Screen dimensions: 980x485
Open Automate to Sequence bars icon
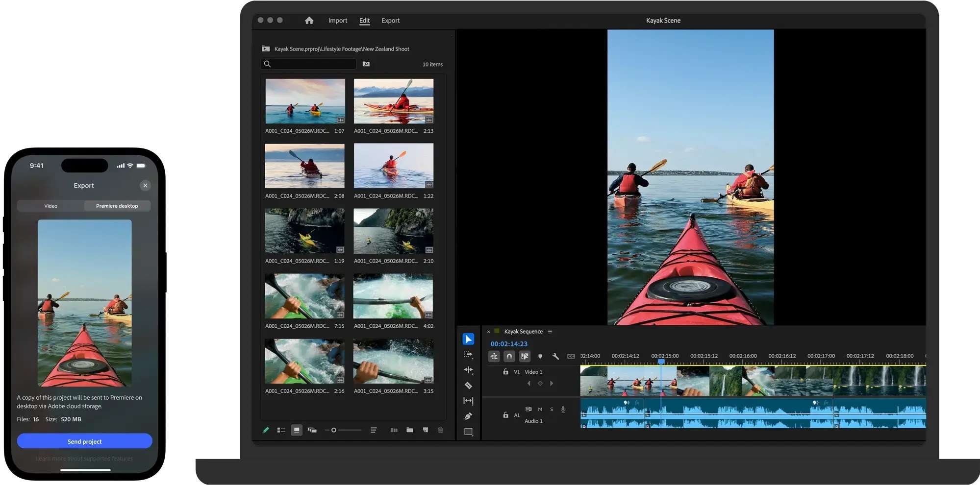[x=394, y=430]
